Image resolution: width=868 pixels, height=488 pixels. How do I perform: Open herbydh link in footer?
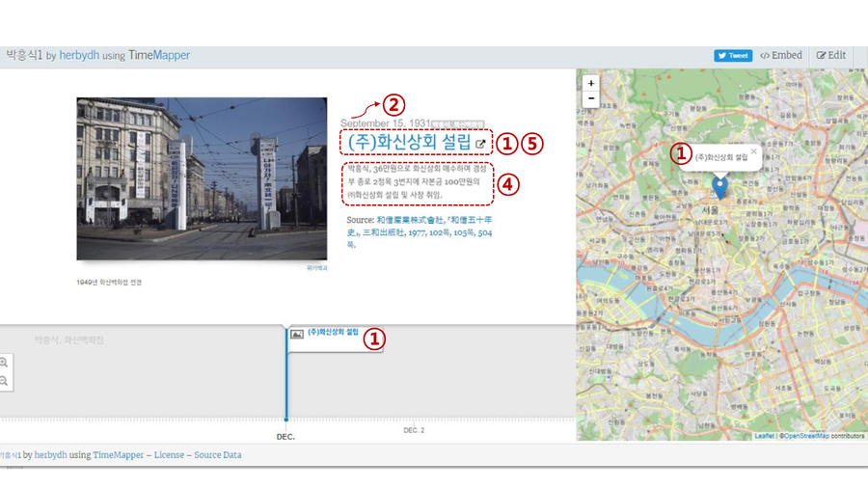(x=50, y=455)
